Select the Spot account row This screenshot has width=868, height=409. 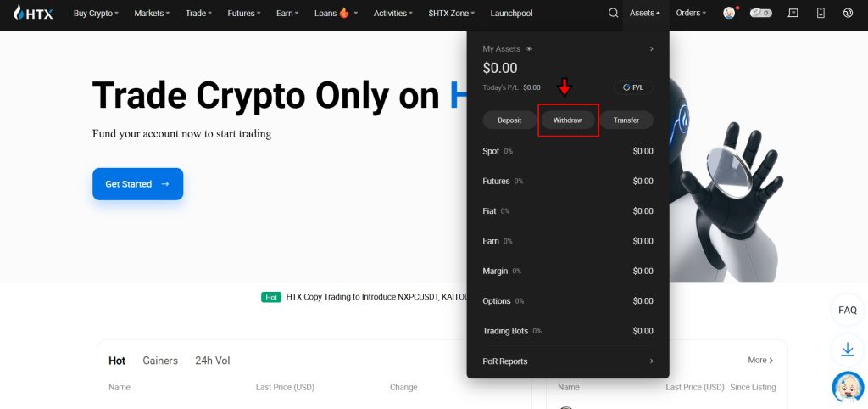click(x=568, y=151)
